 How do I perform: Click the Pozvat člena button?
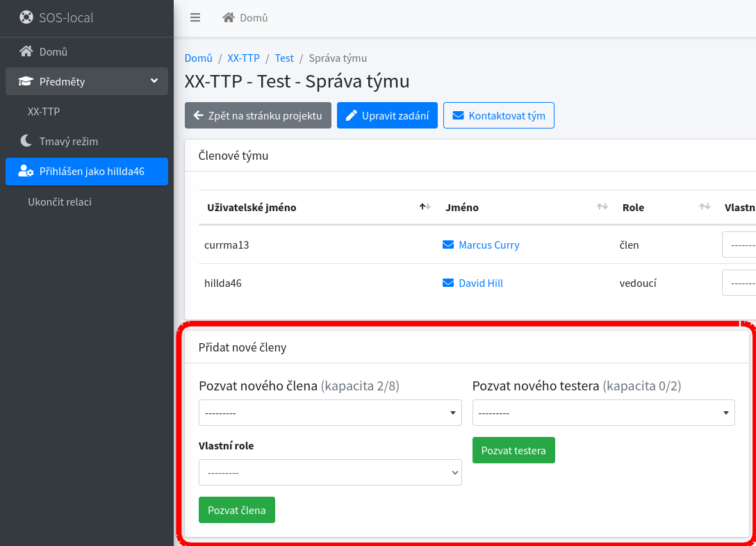[x=237, y=510]
